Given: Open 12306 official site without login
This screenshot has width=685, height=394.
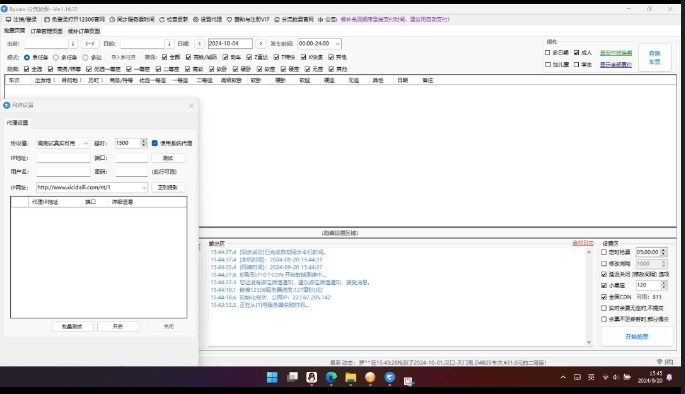Looking at the screenshot, I should pyautogui.click(x=74, y=19).
